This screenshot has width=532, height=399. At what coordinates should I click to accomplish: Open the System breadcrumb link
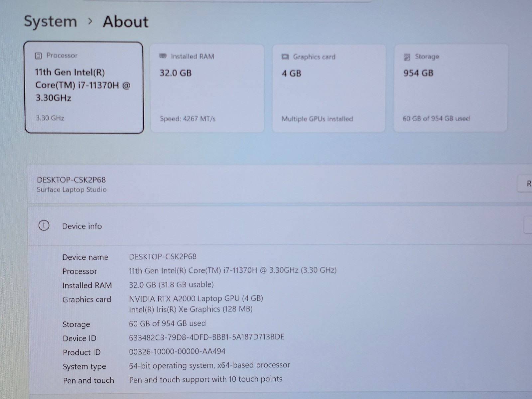(50, 22)
